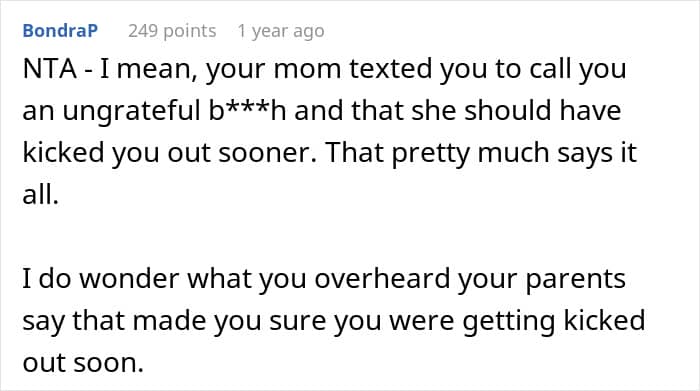Click the word overheard in the comment
Viewport: 700px width, 391px height.
click(382, 279)
